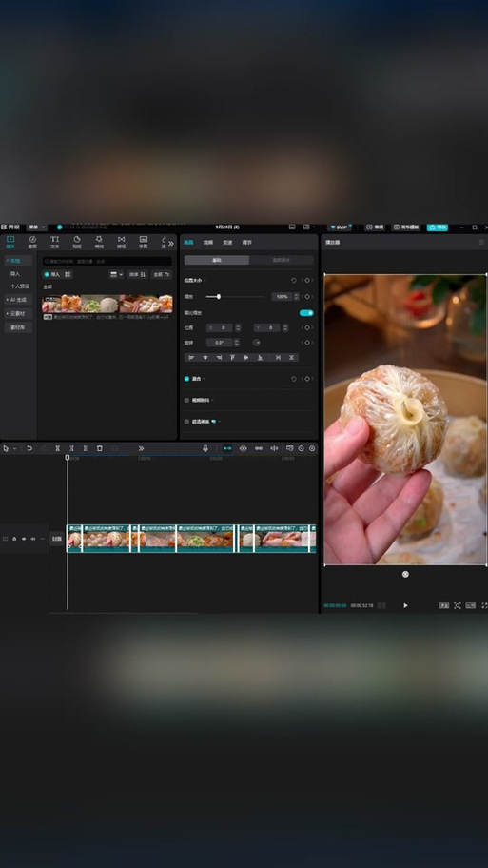Lock the main video track
488x868 pixels.
(14, 539)
